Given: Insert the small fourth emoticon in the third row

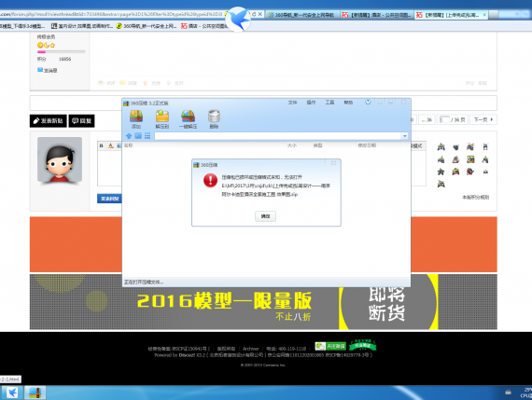Looking at the screenshot, I should pos(485,172).
